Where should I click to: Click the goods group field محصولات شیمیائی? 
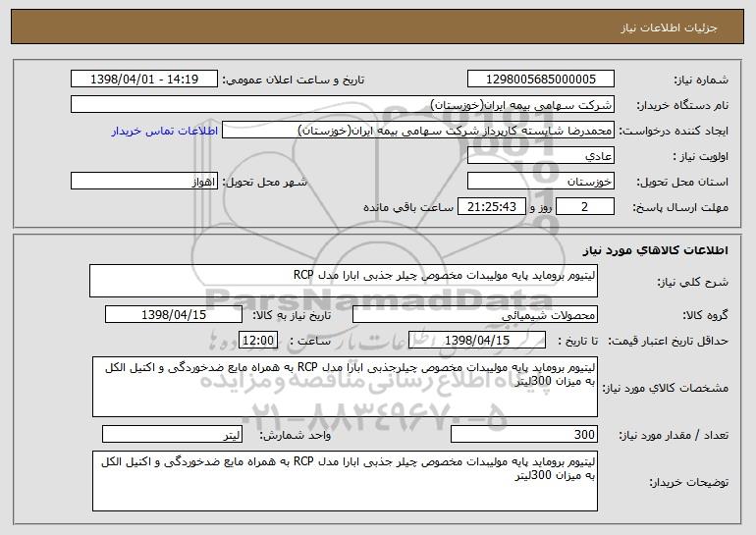tap(475, 315)
